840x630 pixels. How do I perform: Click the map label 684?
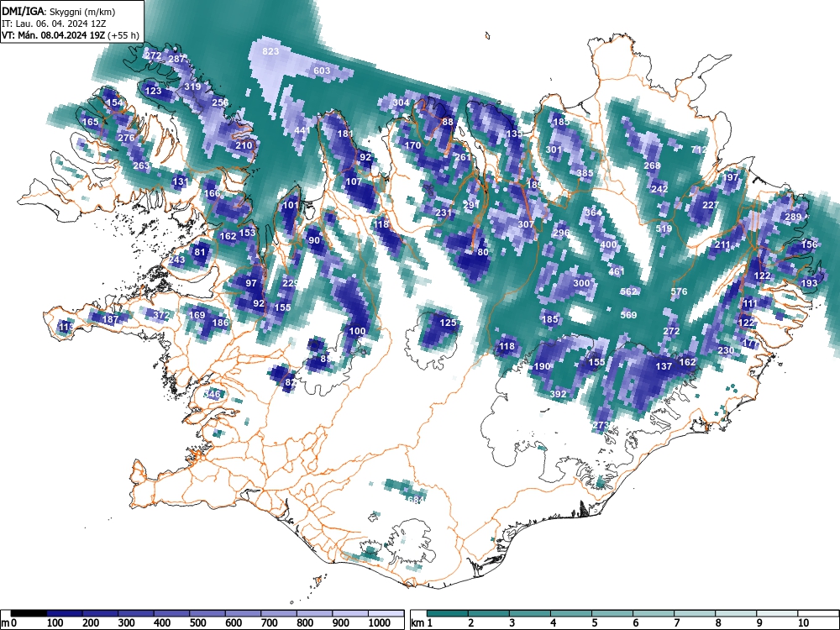click(x=416, y=500)
